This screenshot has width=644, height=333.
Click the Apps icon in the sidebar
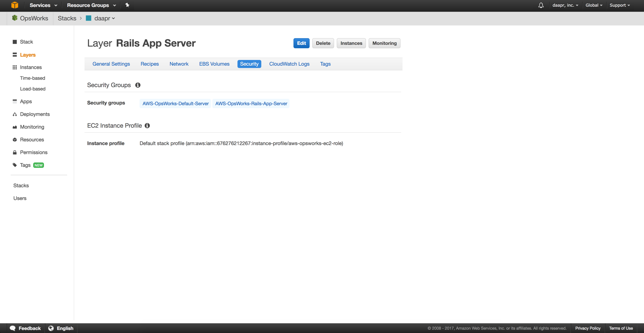(x=15, y=101)
